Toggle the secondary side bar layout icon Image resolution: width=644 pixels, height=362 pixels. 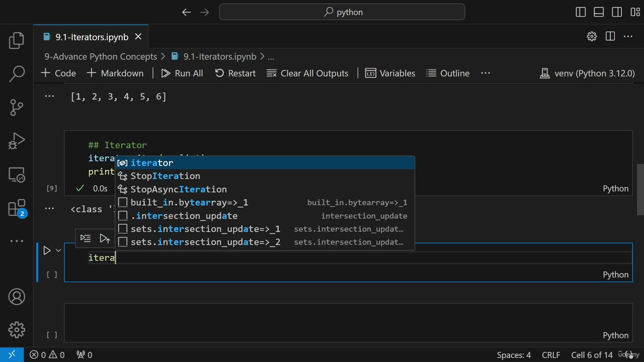tap(617, 12)
